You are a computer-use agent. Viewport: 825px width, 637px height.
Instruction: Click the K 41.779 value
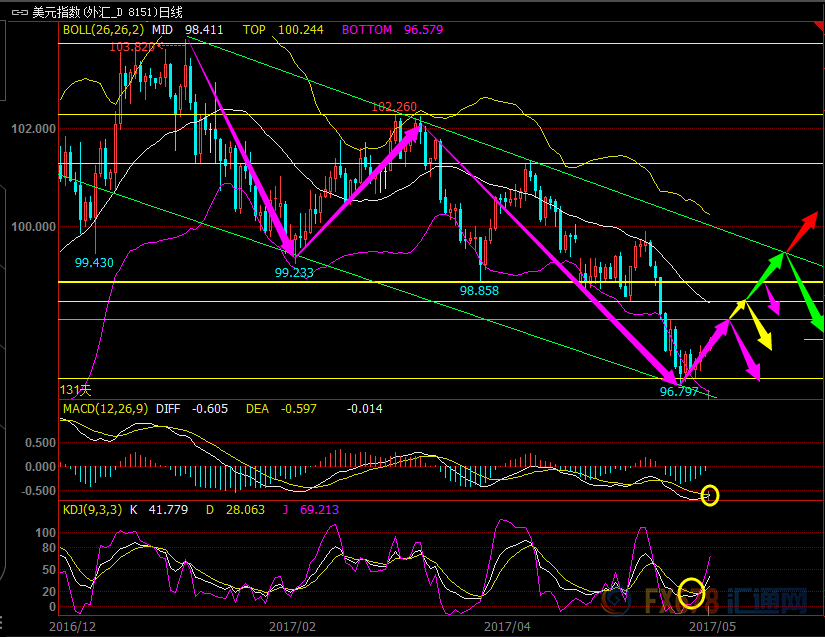point(159,510)
